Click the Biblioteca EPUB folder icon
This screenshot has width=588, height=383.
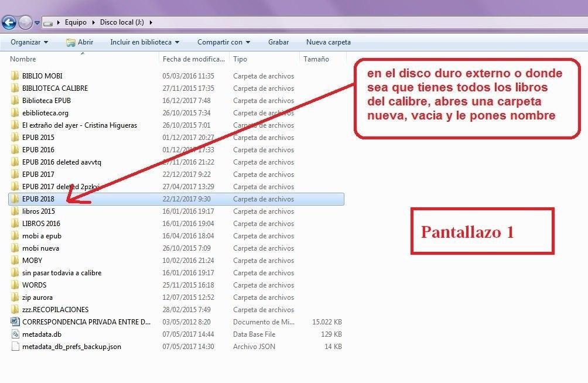point(15,101)
